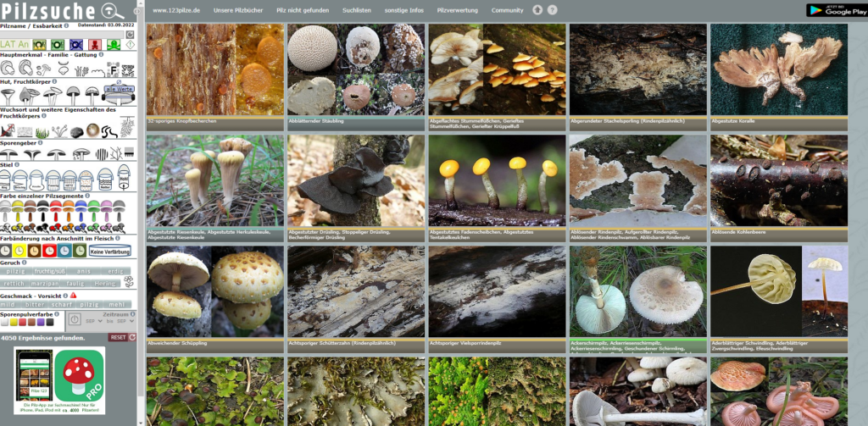Toggle the Zeitraum power button
Screen dimensions: 868x426
(75, 320)
